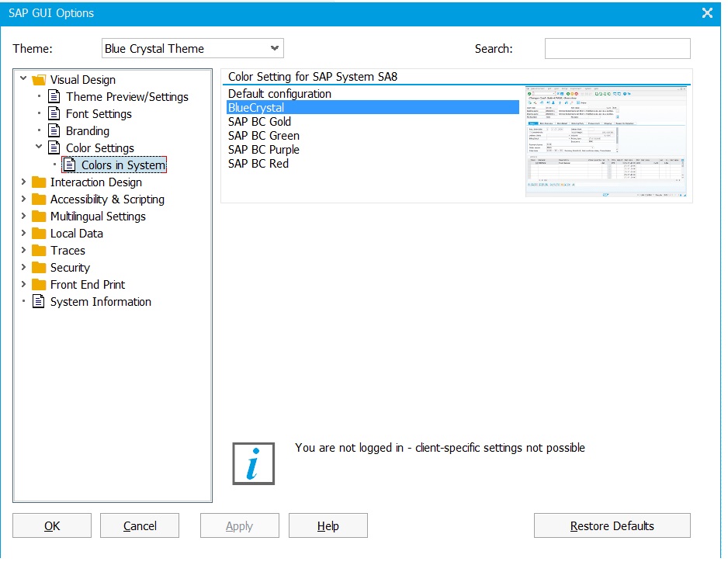Choose the SAP BC Gold color setting
The width and height of the screenshot is (728, 579).
373,121
